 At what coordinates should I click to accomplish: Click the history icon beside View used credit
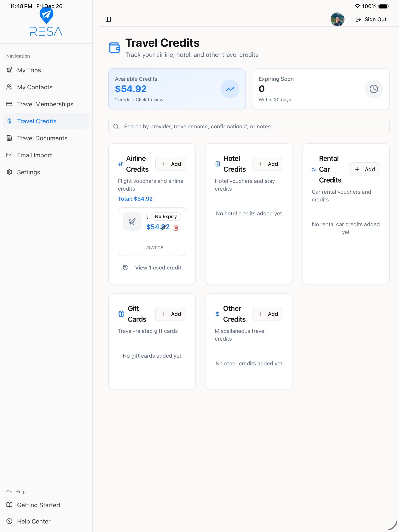pos(125,268)
